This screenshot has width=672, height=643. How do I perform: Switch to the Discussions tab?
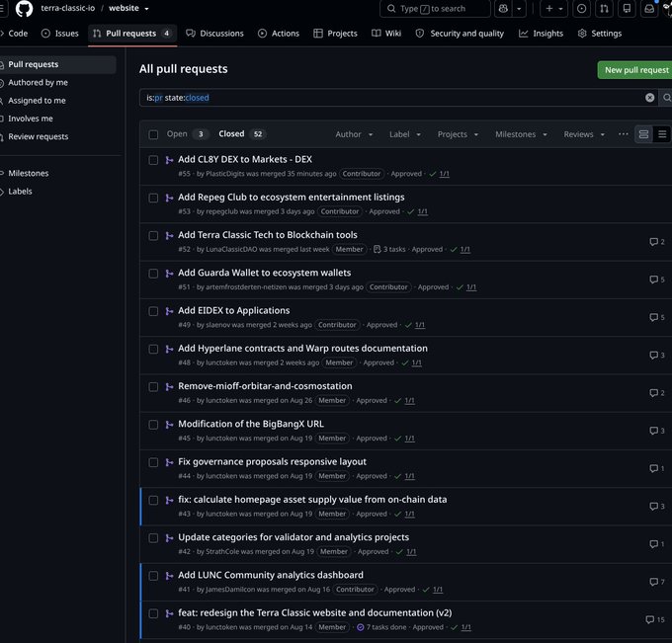[x=214, y=34]
